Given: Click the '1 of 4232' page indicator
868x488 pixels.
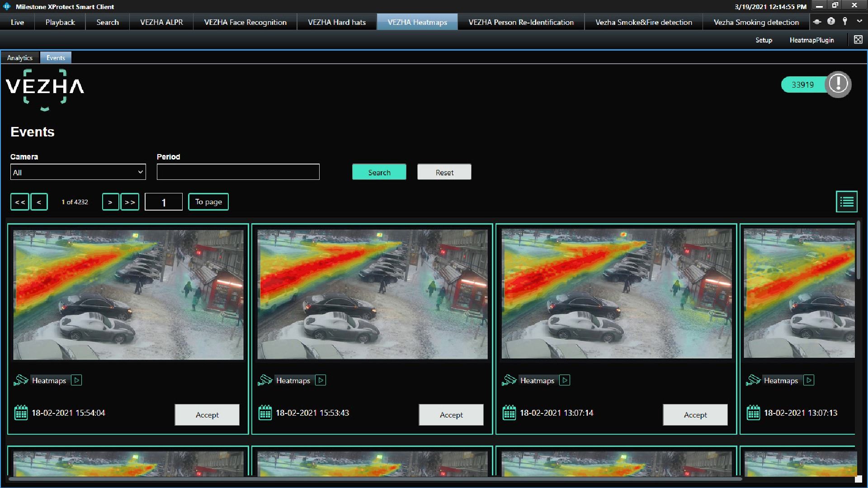Looking at the screenshot, I should click(x=75, y=202).
